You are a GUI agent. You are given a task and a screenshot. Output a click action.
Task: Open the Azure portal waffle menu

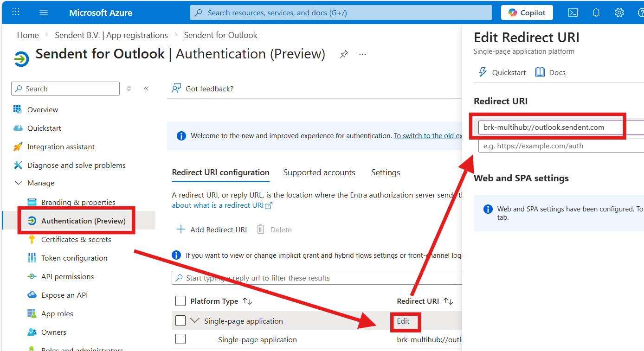[x=16, y=13]
